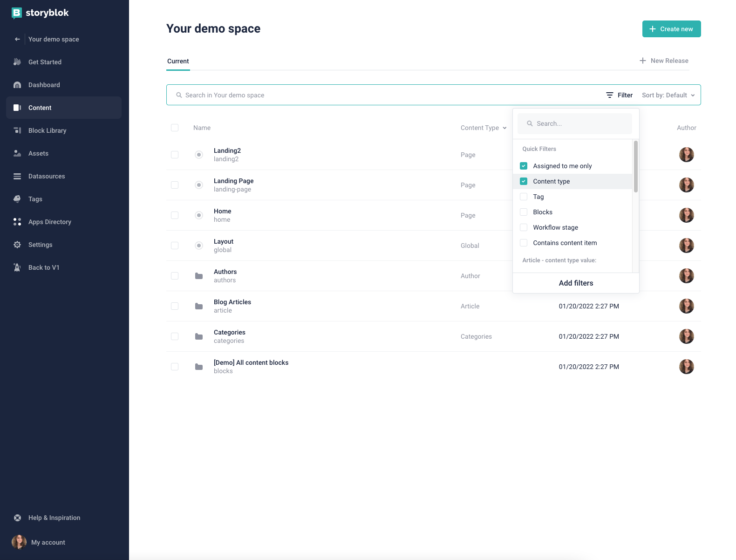Click author avatar in Categories row
Viewport: 736px width, 560px height.
coord(687,336)
